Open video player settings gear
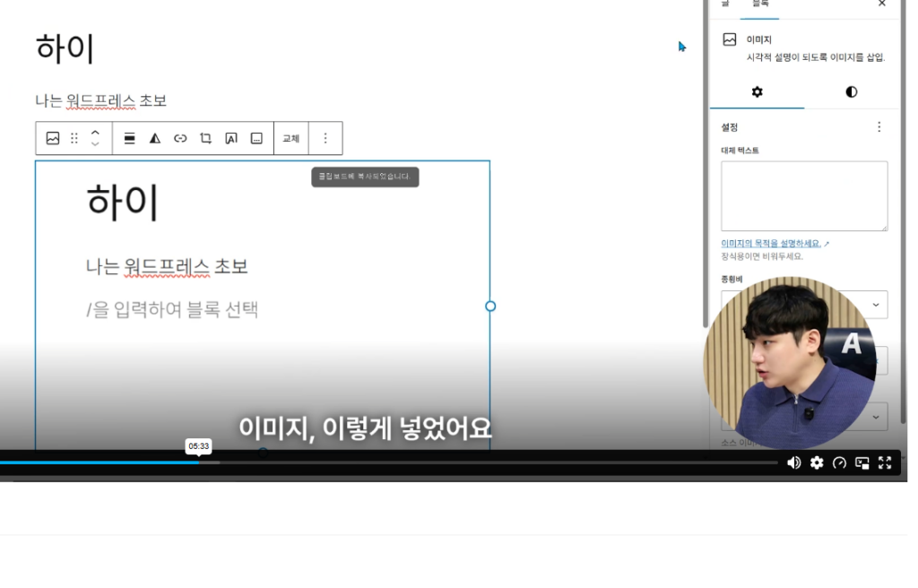Image resolution: width=918 pixels, height=588 pixels. (x=817, y=463)
